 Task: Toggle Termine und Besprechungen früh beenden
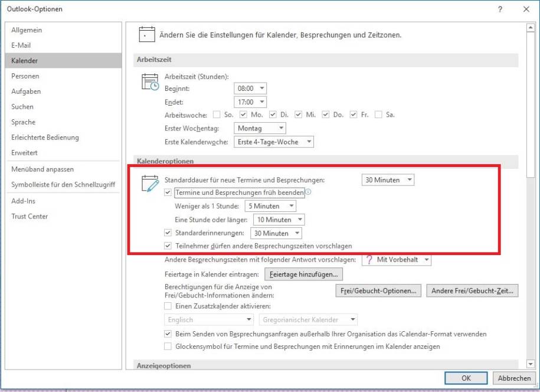[x=168, y=192]
